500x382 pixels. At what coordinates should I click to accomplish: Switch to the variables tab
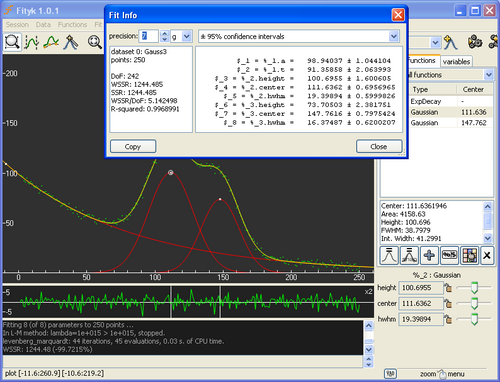(x=456, y=62)
